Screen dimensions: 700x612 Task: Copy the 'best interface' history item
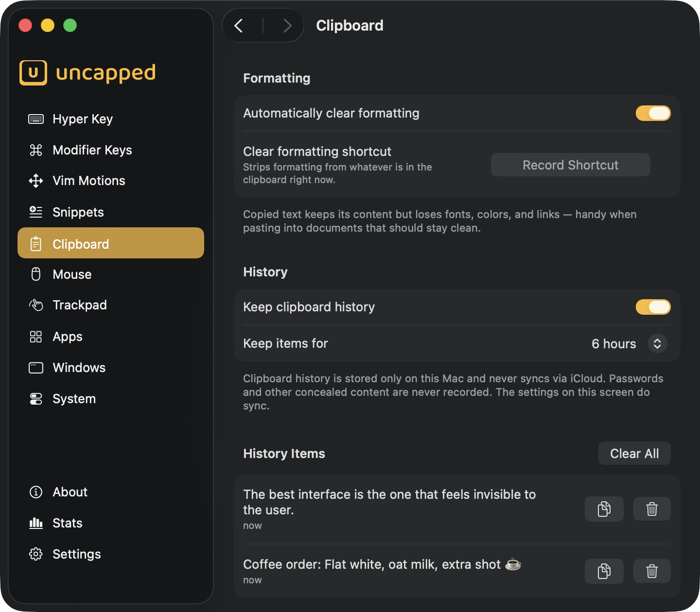pyautogui.click(x=604, y=509)
